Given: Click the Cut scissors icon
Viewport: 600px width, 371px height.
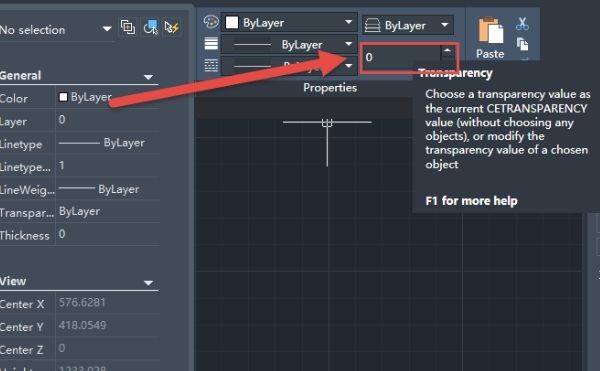Looking at the screenshot, I should [x=522, y=24].
